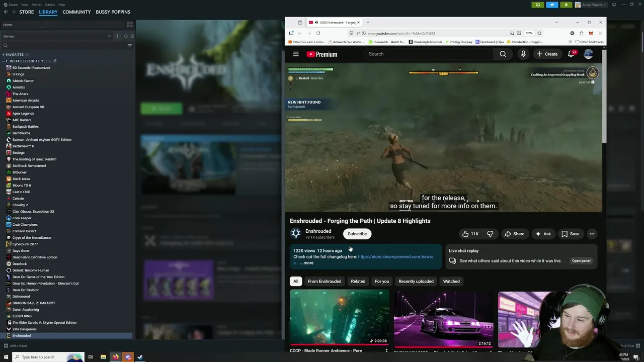
Task: Open Firefox extensions puzzle icon
Action: point(581,33)
